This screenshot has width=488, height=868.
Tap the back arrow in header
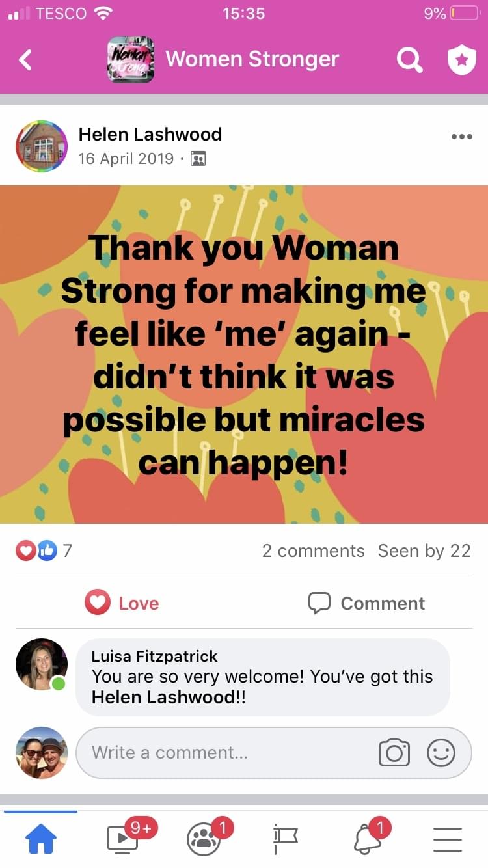pos(25,60)
